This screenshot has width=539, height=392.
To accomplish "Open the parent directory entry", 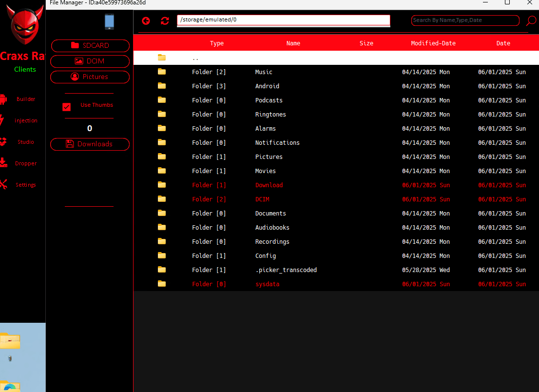I will click(x=195, y=58).
